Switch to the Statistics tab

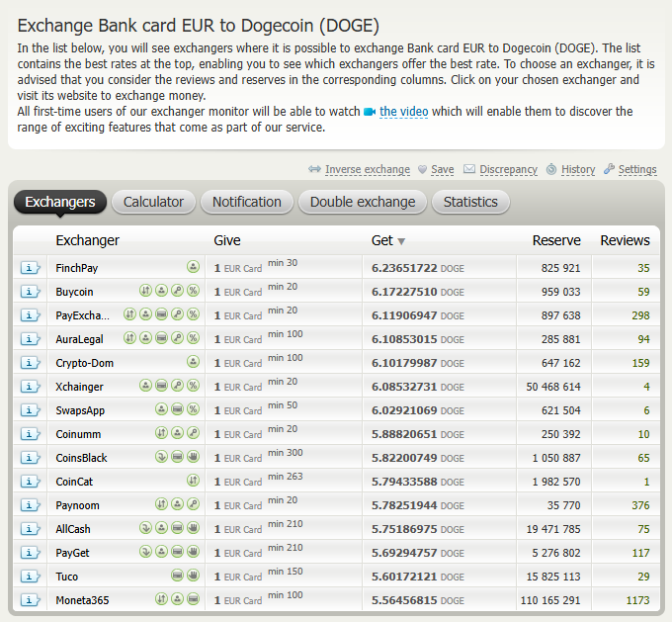pyautogui.click(x=470, y=202)
